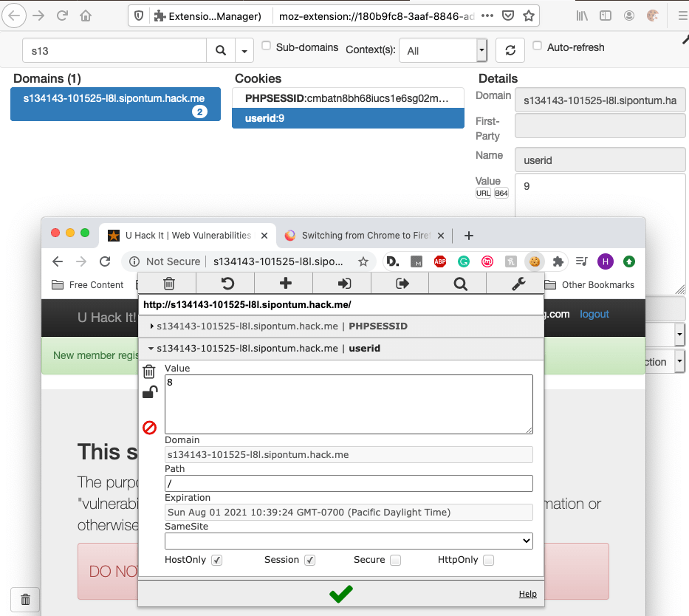Image resolution: width=689 pixels, height=616 pixels.
Task: Check the HttpOnly checkbox
Action: point(488,561)
